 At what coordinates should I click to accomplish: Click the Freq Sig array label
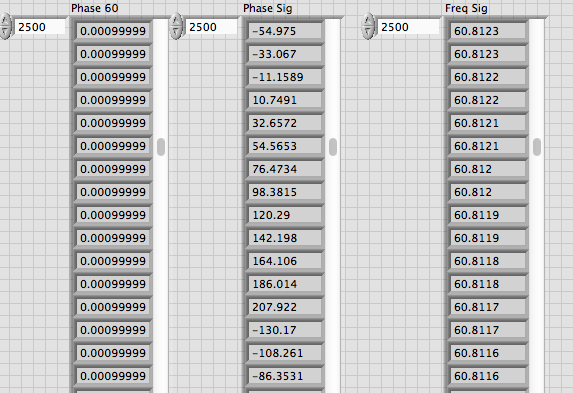click(x=466, y=8)
